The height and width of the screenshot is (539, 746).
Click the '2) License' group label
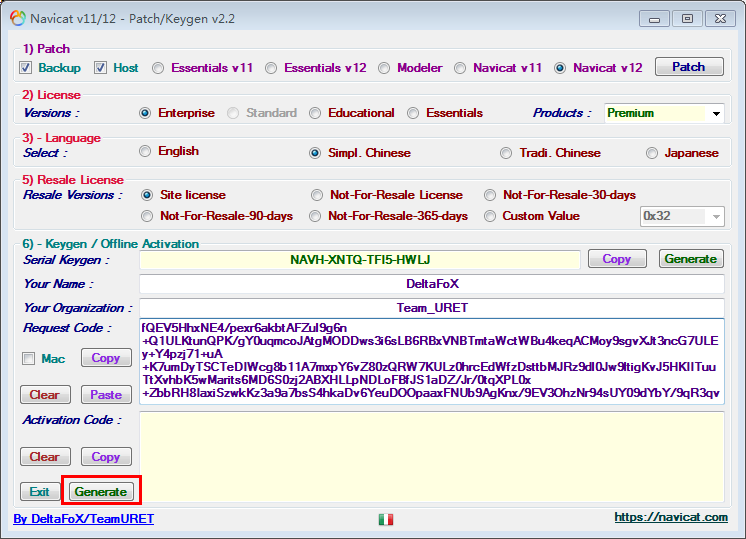coord(51,95)
